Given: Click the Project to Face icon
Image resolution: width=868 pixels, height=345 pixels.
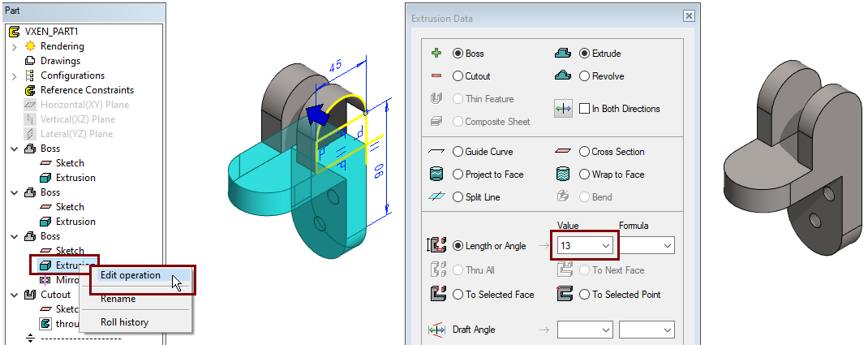Looking at the screenshot, I should [x=436, y=175].
